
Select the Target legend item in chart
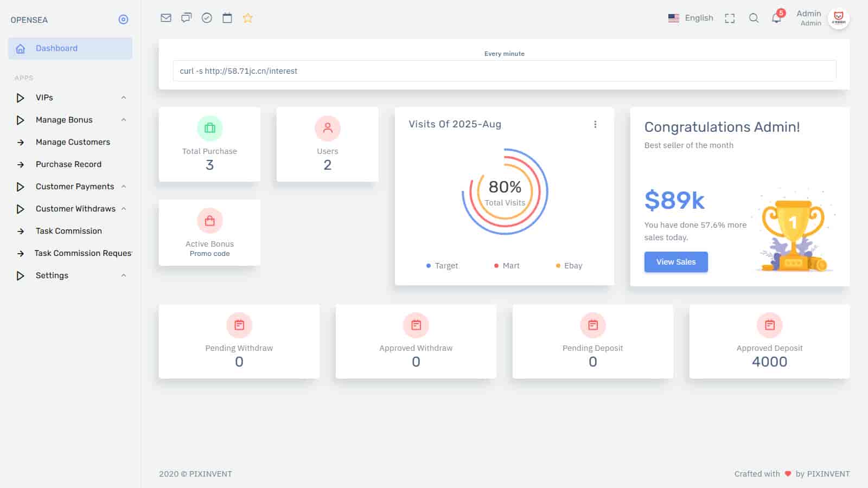(x=442, y=266)
